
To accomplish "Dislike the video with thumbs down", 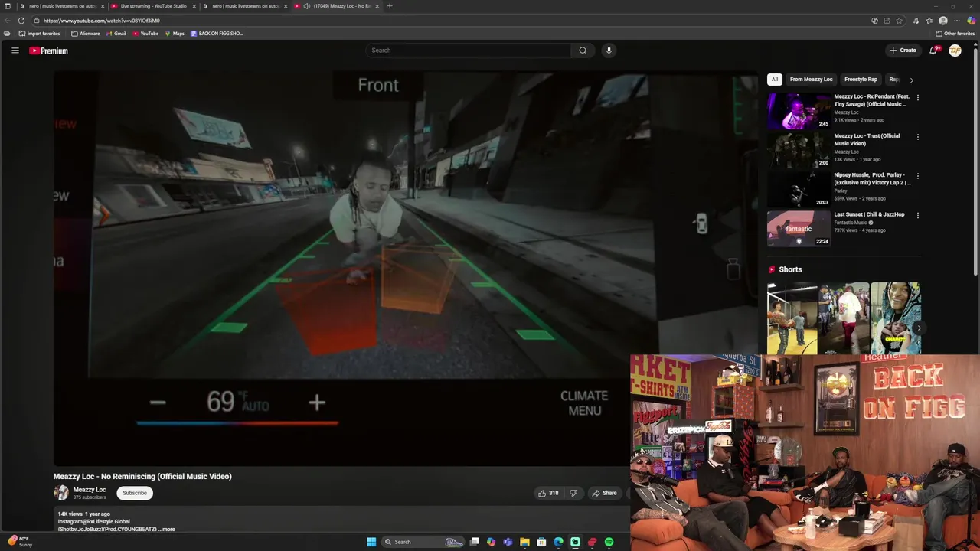I will (573, 493).
